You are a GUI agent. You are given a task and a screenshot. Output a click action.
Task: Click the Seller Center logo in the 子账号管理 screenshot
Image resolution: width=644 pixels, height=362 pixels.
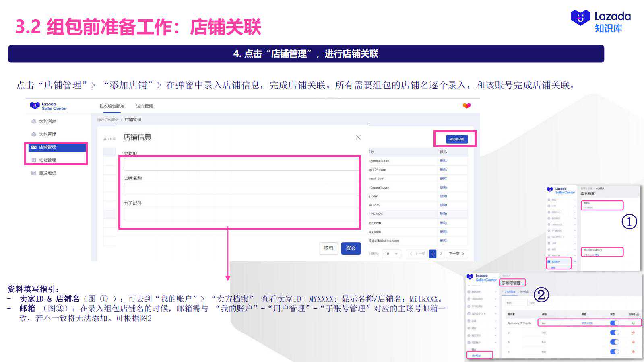coord(482,278)
